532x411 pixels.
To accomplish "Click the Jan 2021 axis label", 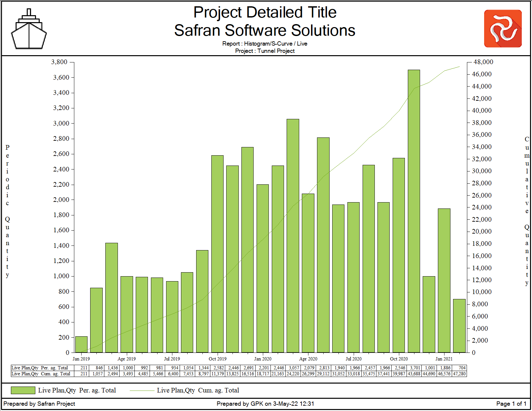I will 444,359.
